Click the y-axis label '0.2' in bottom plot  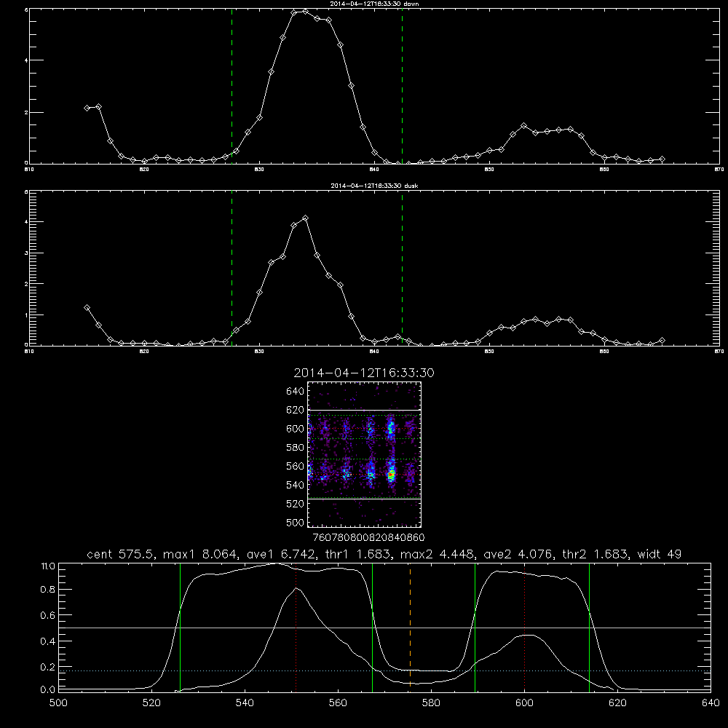pos(48,667)
